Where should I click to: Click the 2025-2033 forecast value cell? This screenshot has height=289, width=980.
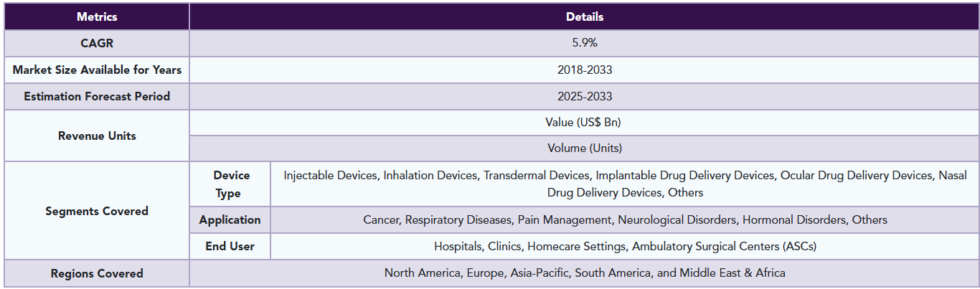click(585, 96)
